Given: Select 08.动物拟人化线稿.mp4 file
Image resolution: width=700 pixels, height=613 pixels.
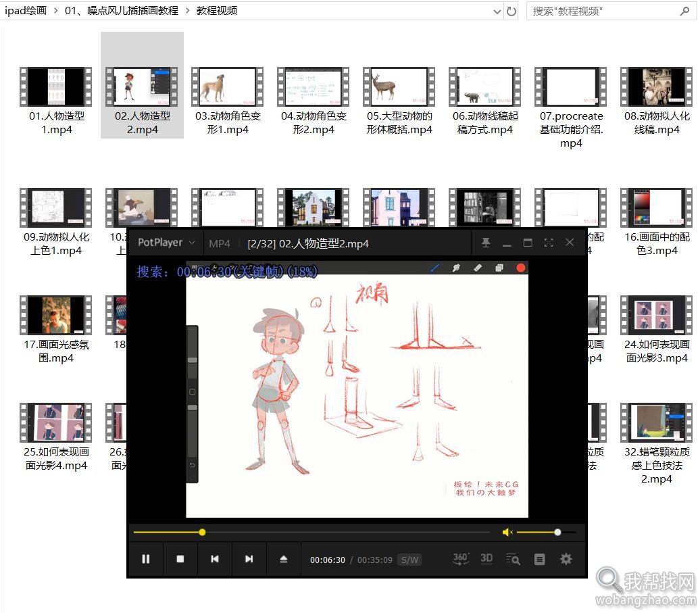Looking at the screenshot, I should 657,99.
